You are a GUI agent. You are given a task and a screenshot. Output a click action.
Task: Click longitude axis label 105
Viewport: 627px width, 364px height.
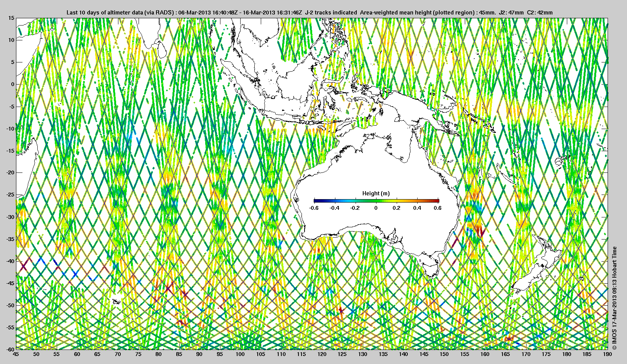click(x=261, y=354)
